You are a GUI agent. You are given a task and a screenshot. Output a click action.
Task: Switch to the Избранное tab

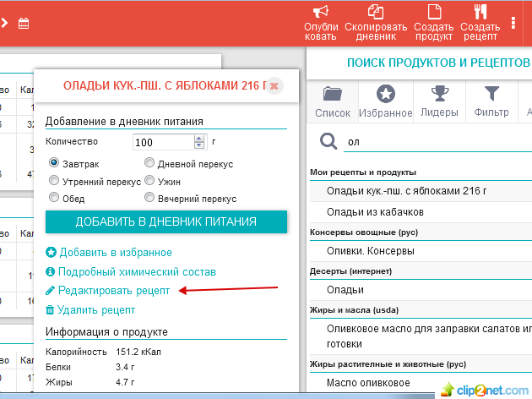pos(385,101)
